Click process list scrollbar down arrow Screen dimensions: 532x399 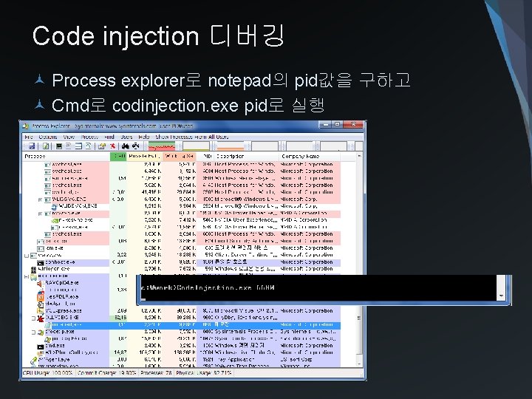[x=359, y=364]
